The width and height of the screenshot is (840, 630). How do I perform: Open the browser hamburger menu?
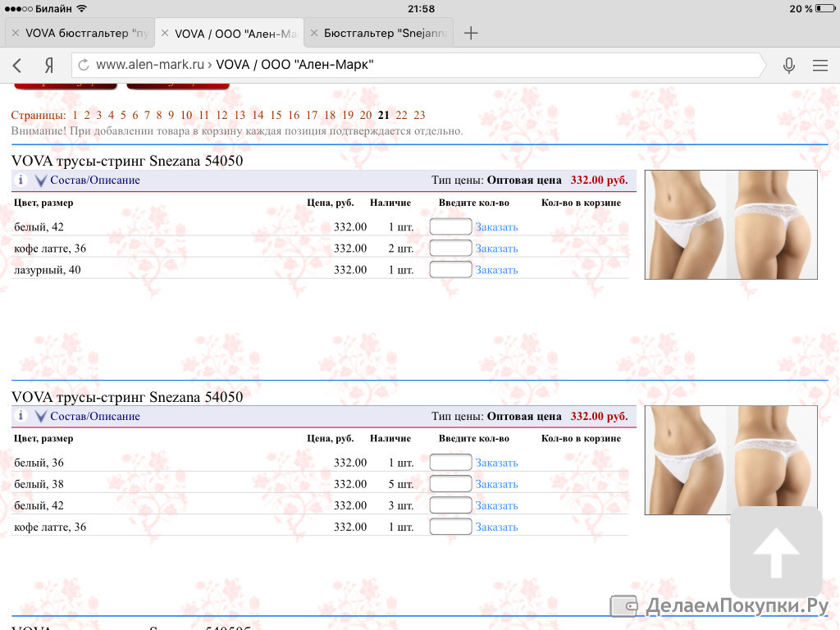(820, 66)
